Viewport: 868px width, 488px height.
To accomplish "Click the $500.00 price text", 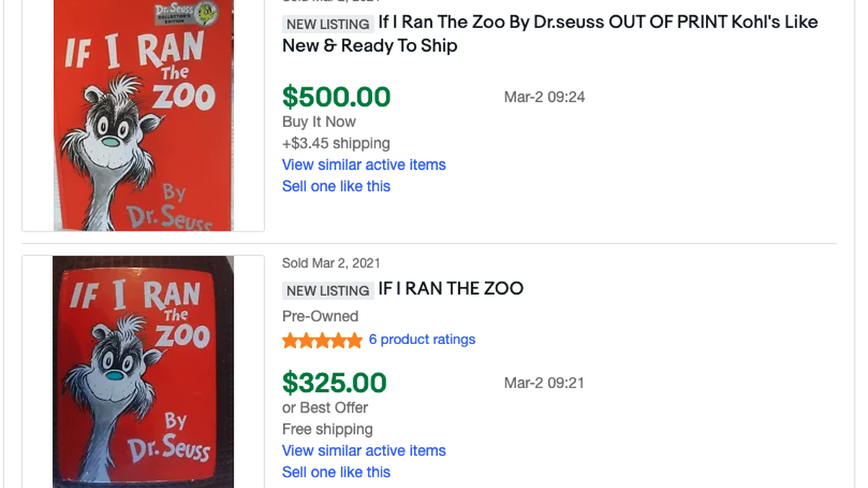I will tap(337, 97).
